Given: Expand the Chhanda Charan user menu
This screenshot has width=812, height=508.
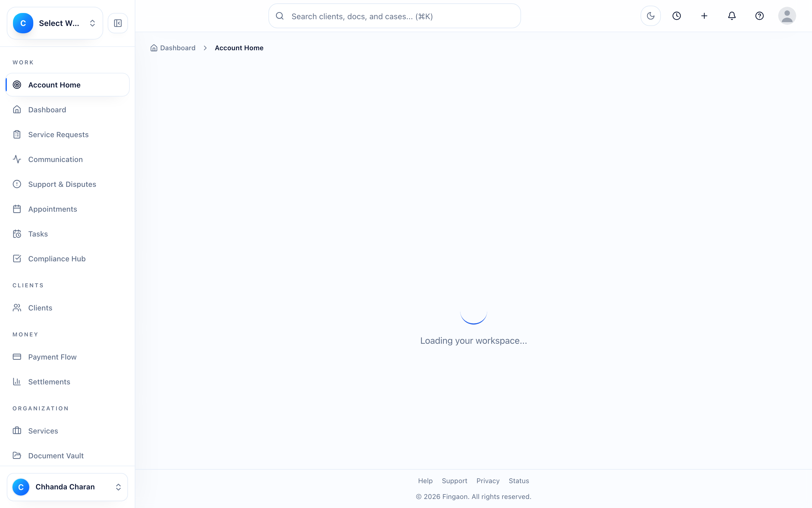Looking at the screenshot, I should coord(67,487).
